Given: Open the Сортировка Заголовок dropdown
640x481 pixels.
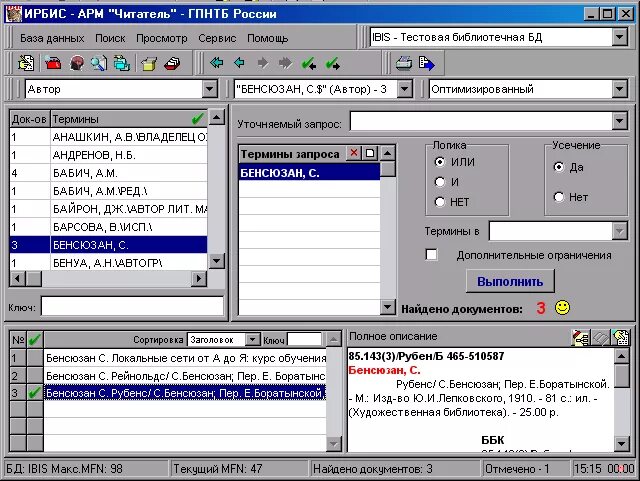Looking at the screenshot, I should [x=253, y=339].
